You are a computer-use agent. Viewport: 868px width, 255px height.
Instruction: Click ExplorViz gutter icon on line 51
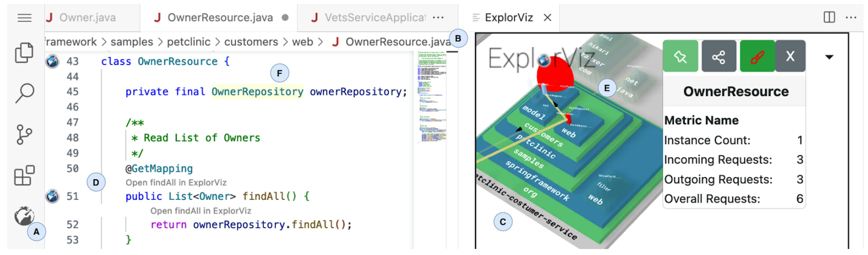53,196
